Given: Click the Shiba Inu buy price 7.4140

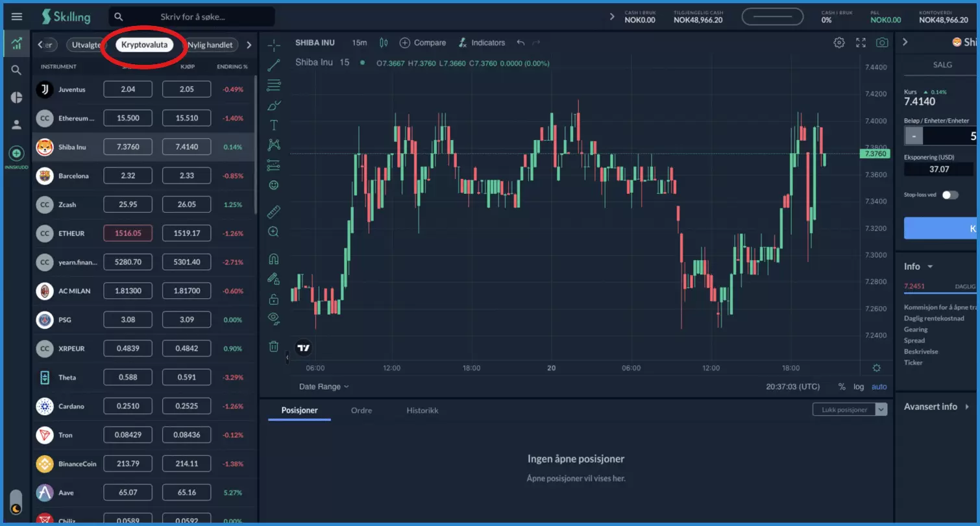Looking at the screenshot, I should pos(186,147).
